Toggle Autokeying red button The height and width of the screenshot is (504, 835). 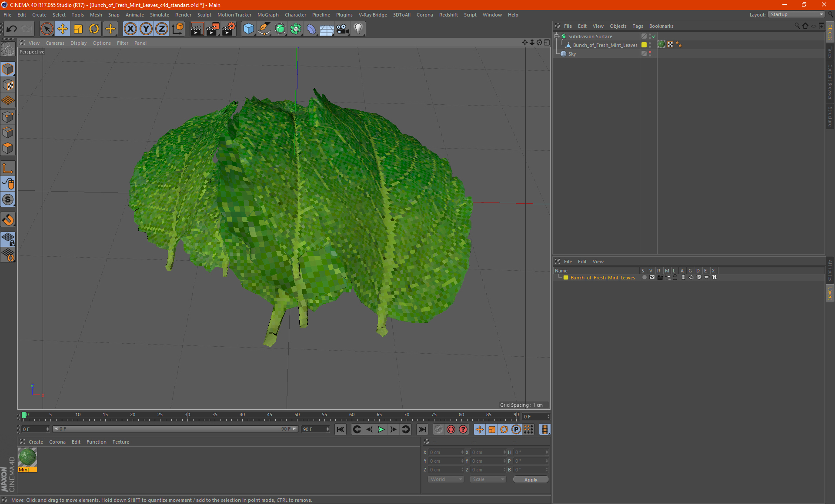click(x=451, y=429)
